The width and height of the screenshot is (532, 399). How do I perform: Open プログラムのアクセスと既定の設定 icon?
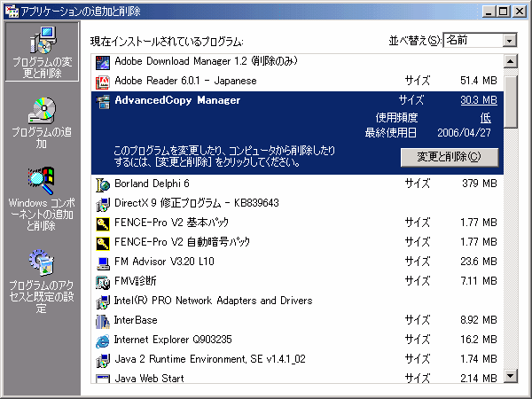42,262
